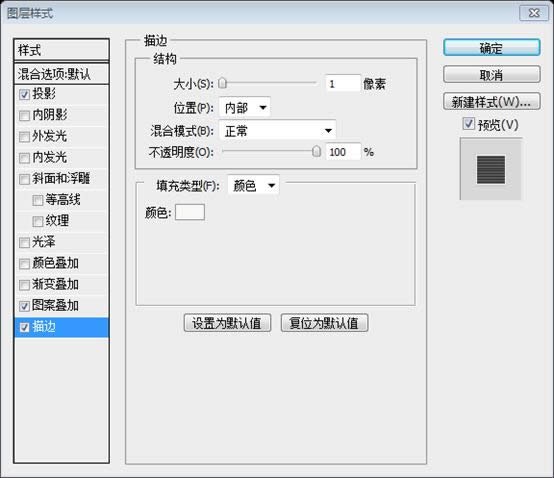This screenshot has height=478, width=554.
Task: Click the 确定 OK button
Action: [x=491, y=48]
